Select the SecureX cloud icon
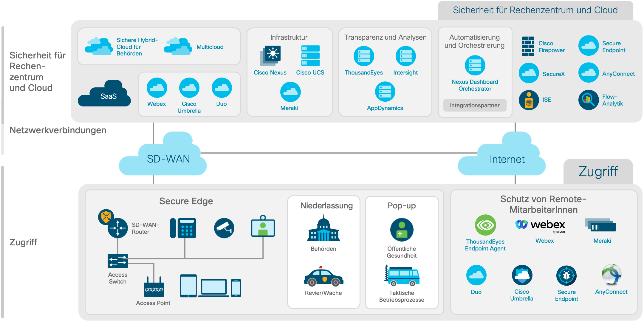644x322 pixels. (529, 73)
